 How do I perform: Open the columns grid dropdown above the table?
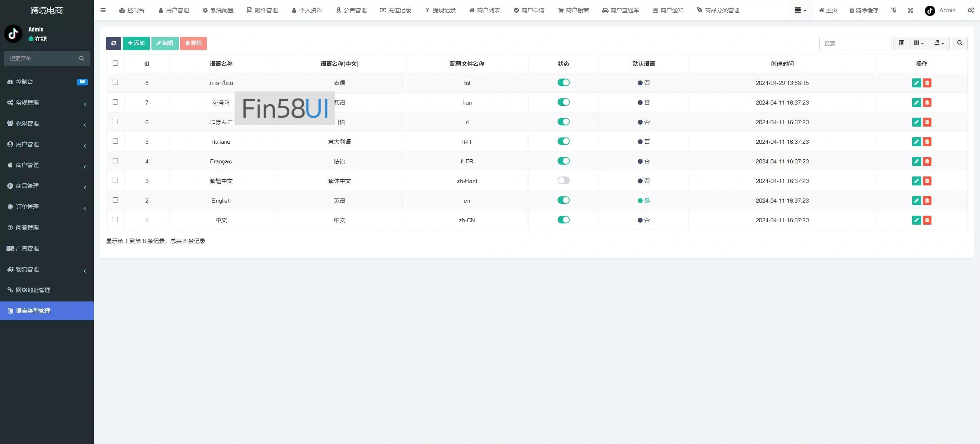919,43
